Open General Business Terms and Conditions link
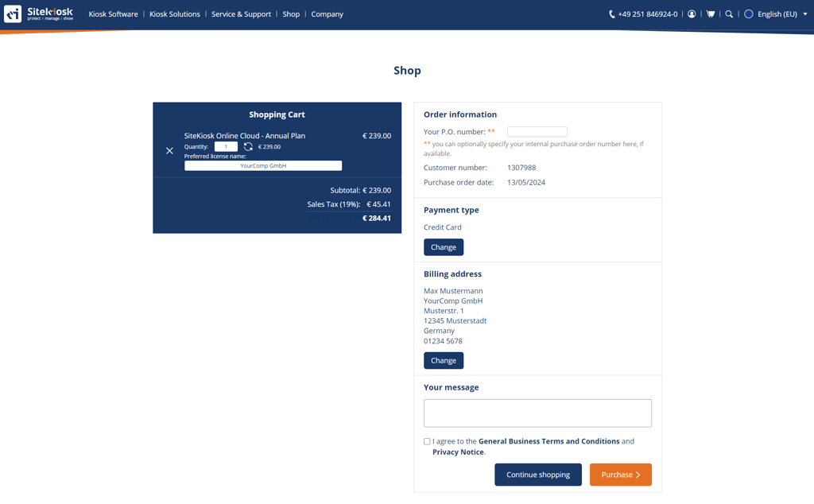Screen dimensions: 814x504 548,441
